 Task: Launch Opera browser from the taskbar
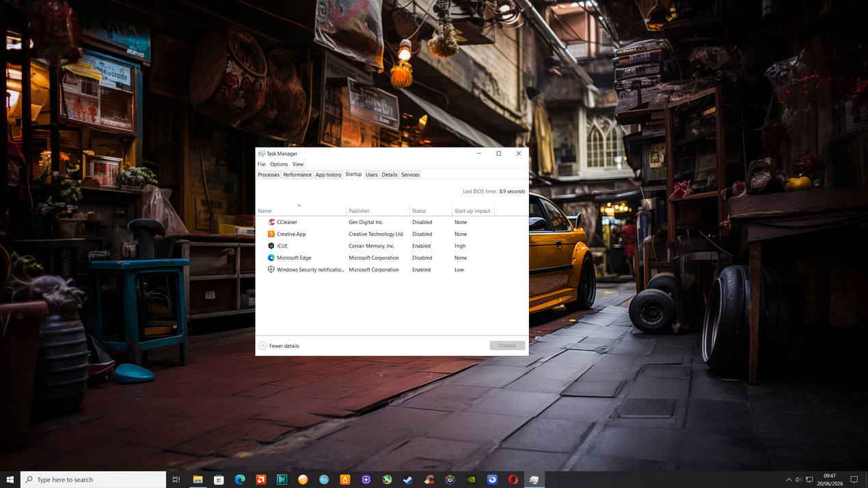[x=513, y=480]
